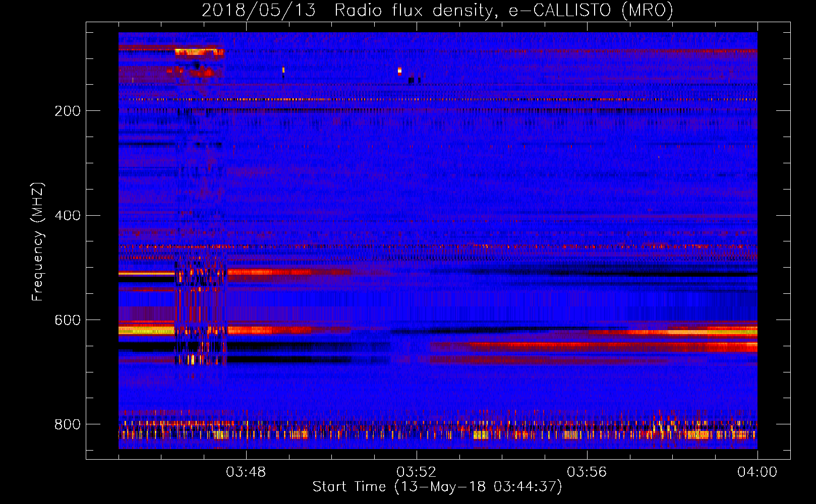Click the 'Start Time (13-May-18 03:44:37)' label
This screenshot has height=504, width=816.
pyautogui.click(x=437, y=487)
